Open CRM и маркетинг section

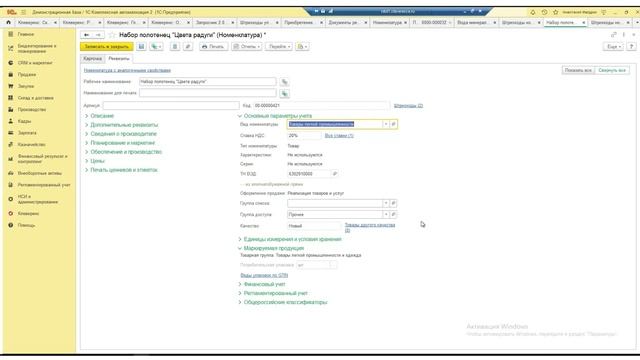tap(35, 63)
